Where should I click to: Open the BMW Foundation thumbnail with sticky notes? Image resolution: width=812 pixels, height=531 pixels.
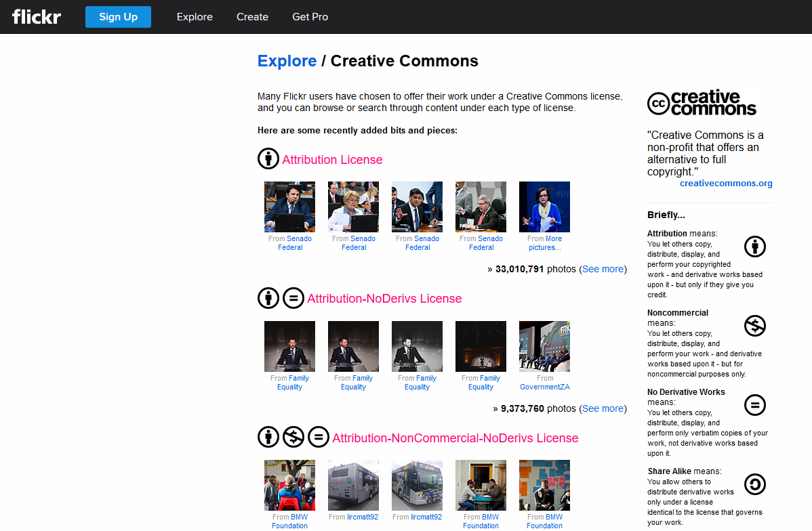(x=544, y=486)
